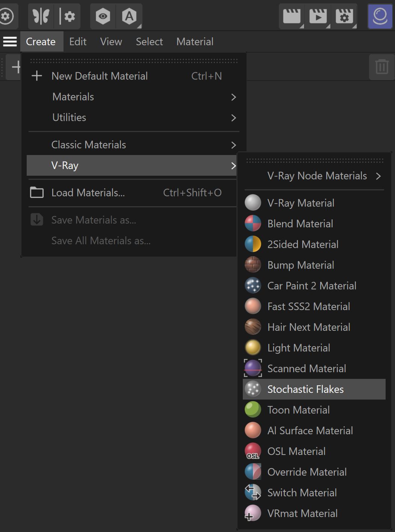Click the clapperboard icon with play symbol
The height and width of the screenshot is (532, 395).
[x=318, y=17]
